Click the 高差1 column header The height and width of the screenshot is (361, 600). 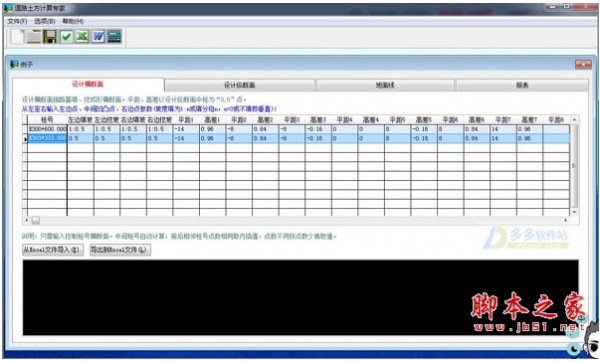(x=212, y=120)
